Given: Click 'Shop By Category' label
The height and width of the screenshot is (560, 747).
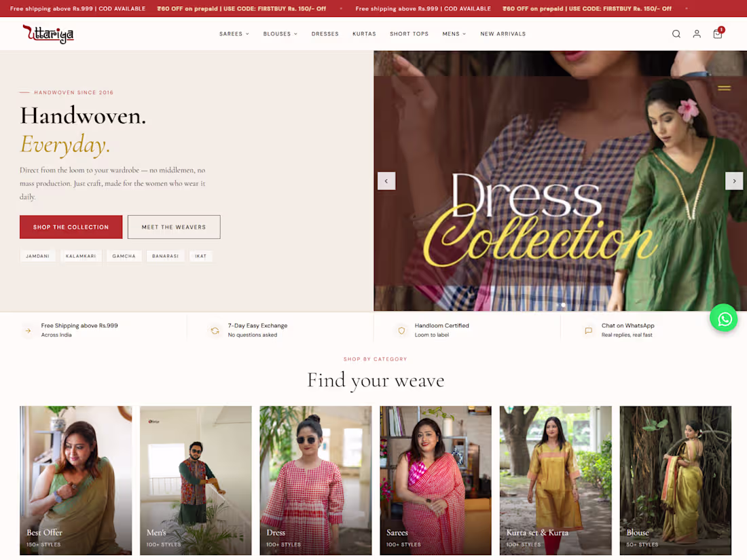Looking at the screenshot, I should tap(376, 359).
